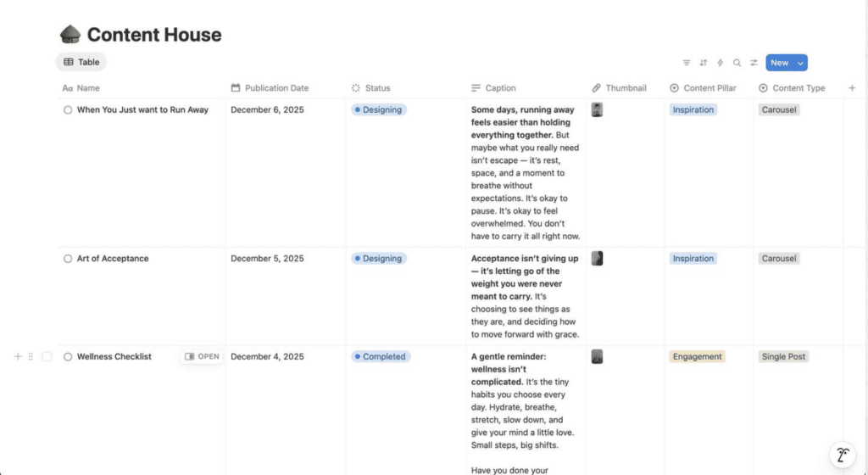
Task: Click the OPEN button on Wellness Checklist
Action: pos(202,357)
